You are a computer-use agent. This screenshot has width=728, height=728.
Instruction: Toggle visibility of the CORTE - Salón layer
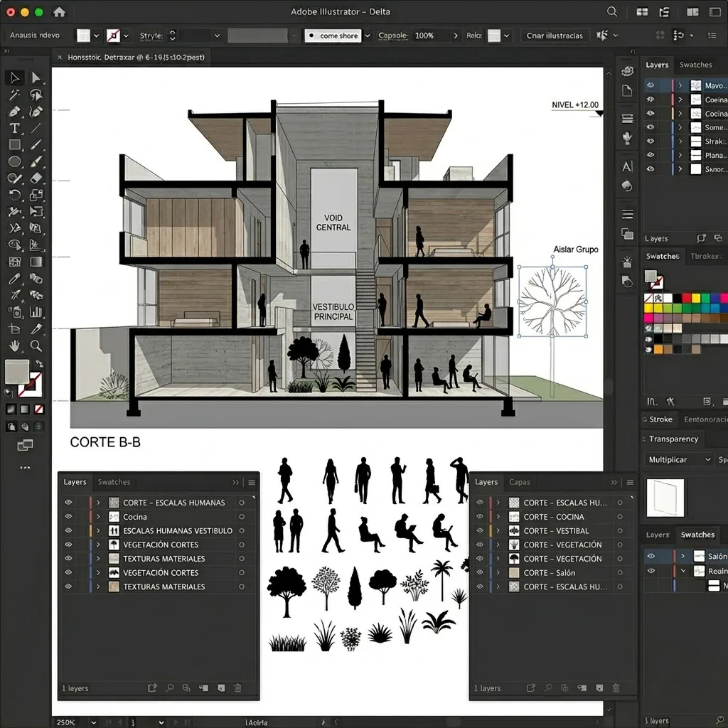[x=480, y=572]
